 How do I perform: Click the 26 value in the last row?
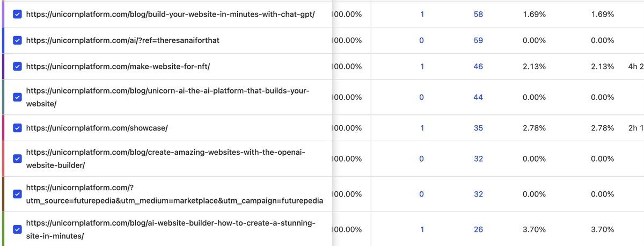click(x=478, y=229)
